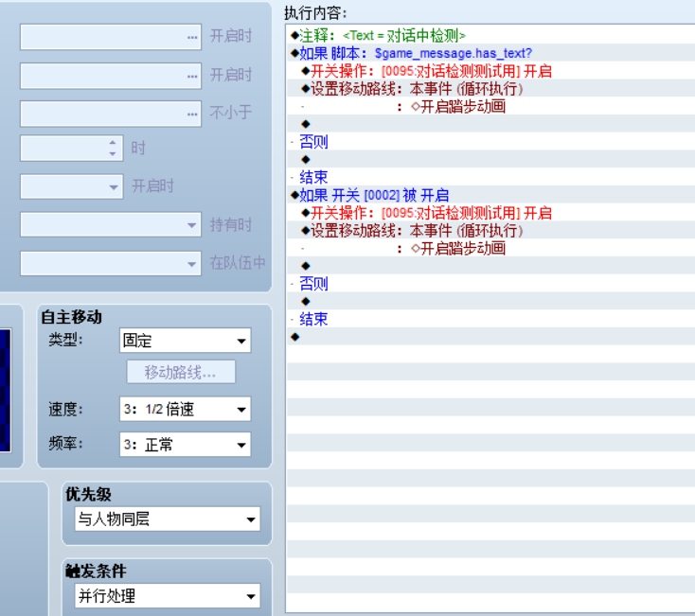
Task: Select the second 设置移动路线: 本事件 line
Action: coord(490,230)
